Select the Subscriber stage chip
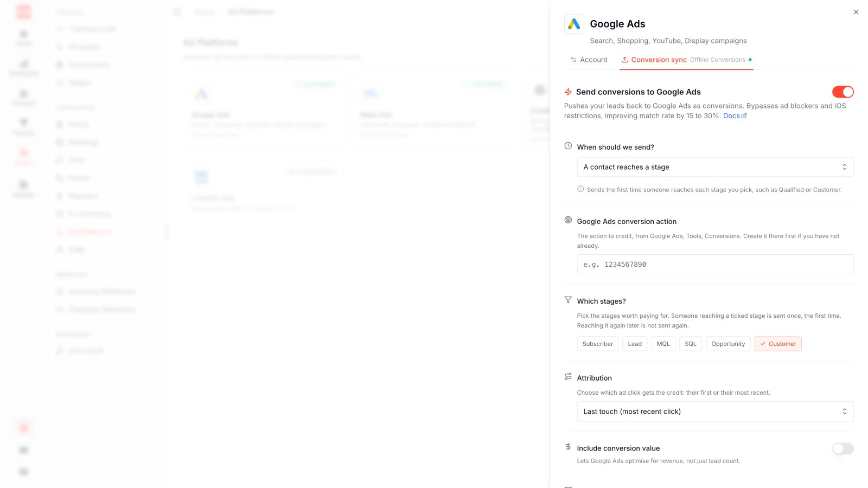 click(598, 344)
